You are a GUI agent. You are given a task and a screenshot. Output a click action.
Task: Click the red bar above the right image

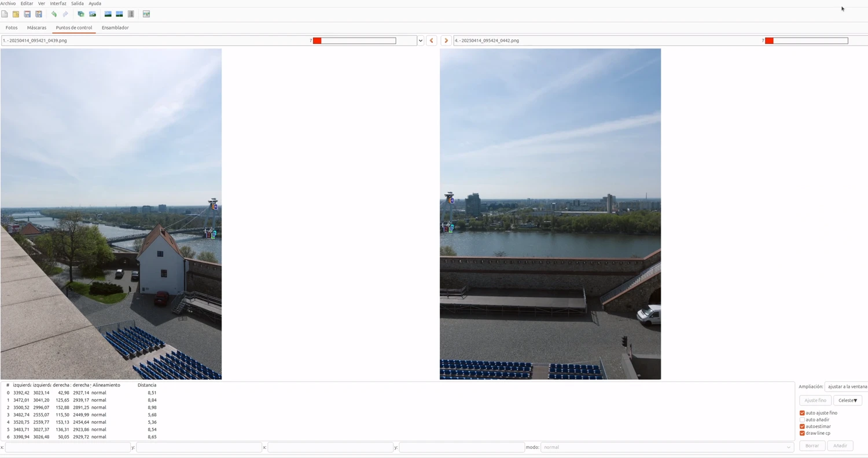[x=769, y=40]
